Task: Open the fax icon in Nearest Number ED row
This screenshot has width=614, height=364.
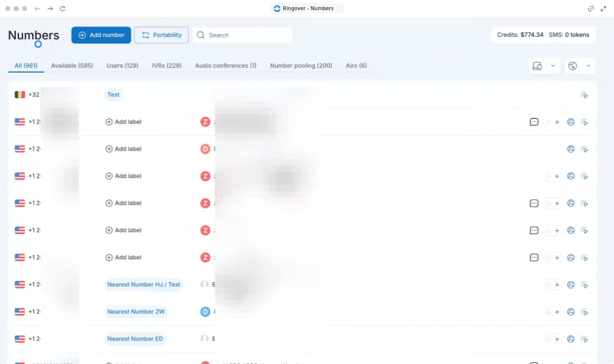Action: point(571,339)
